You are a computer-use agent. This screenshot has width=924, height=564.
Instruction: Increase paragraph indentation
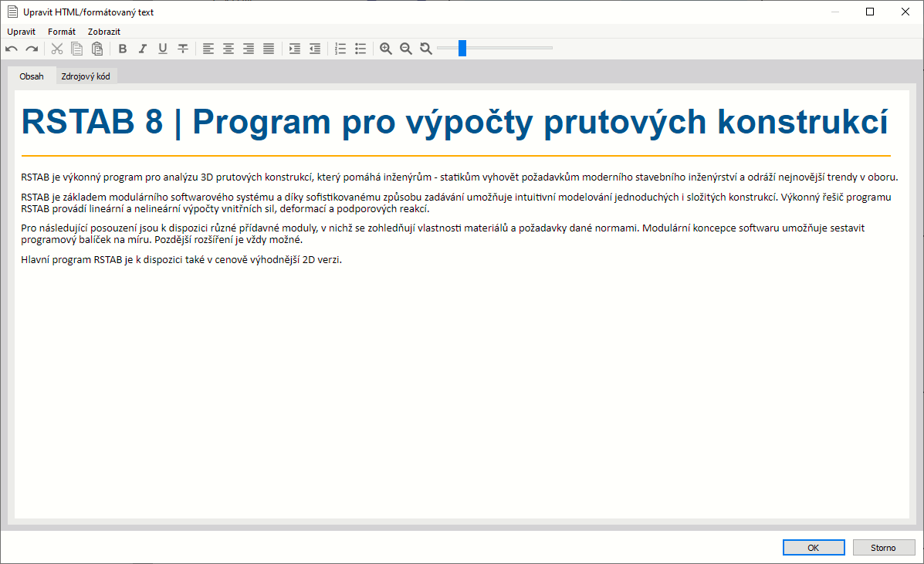pyautogui.click(x=294, y=48)
